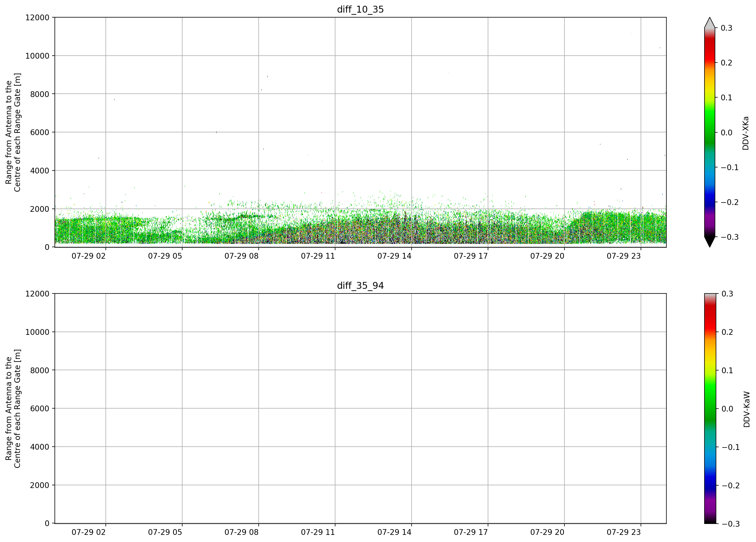The image size is (756, 542).
Task: Click the DDV-KaW colorbar gradient strip
Action: point(710,409)
